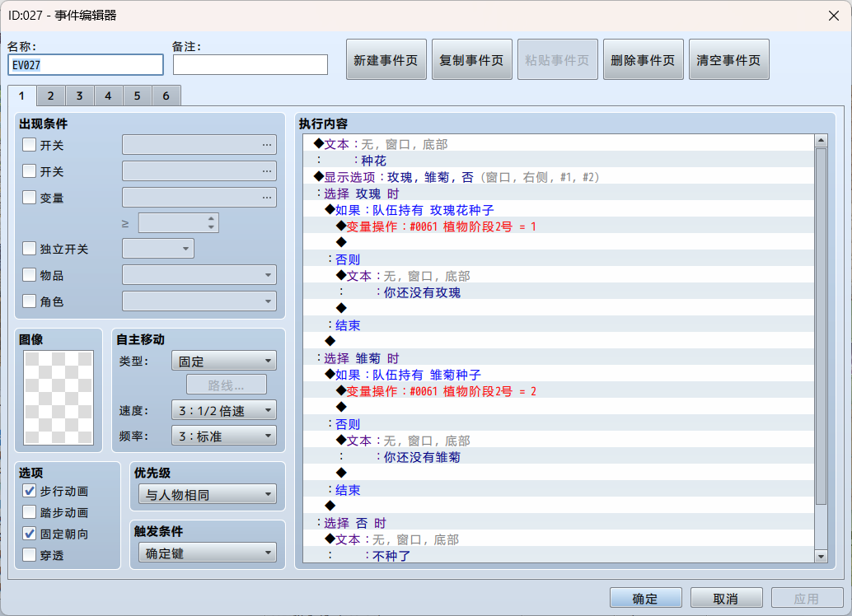Screen dimensions: 852x616
Task: Enable the 角色 condition checkbox
Action: tap(30, 301)
